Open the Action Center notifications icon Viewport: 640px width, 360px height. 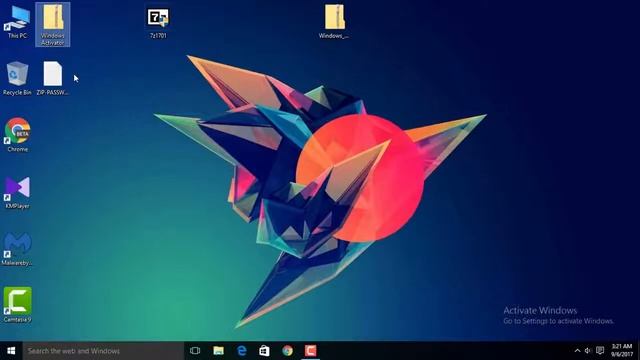click(600, 351)
